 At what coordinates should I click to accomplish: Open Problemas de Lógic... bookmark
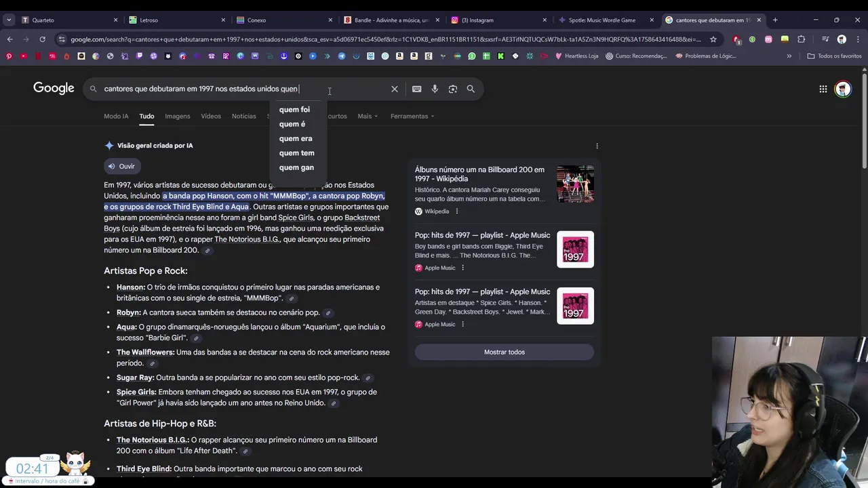point(706,56)
